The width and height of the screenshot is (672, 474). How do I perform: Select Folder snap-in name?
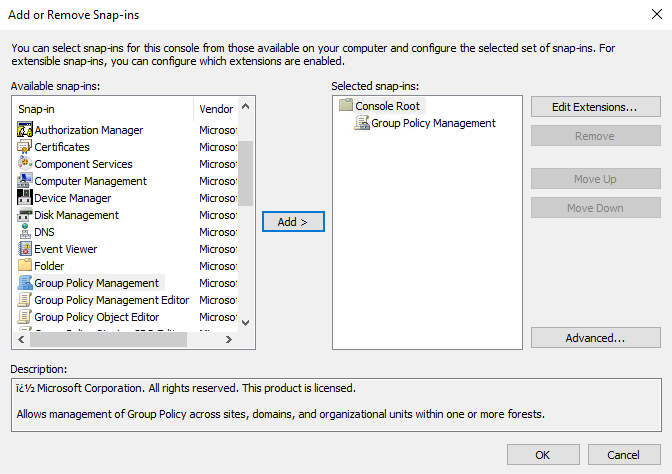coord(49,266)
